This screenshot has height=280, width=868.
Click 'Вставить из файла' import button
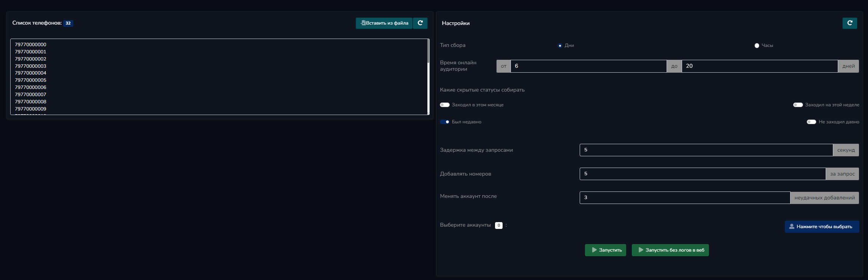[384, 23]
